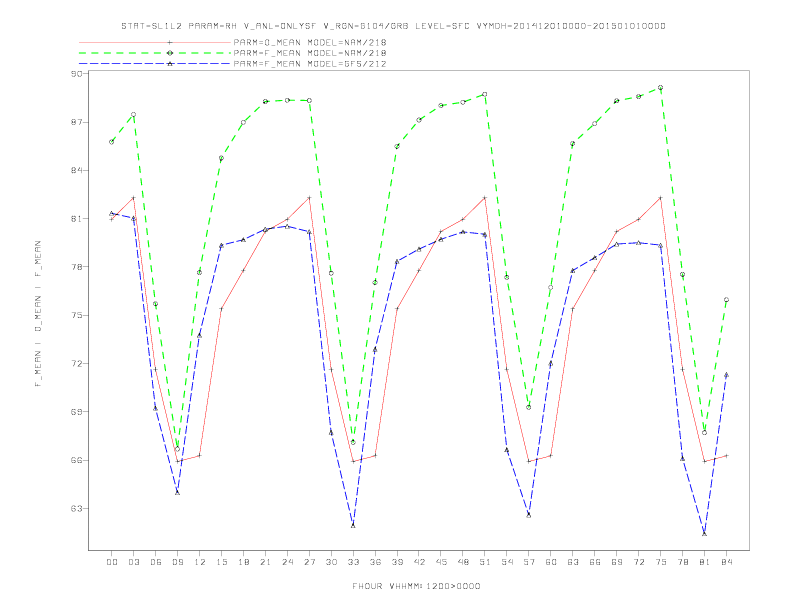Click blue triangle data point at hour 81

pyautogui.click(x=704, y=533)
